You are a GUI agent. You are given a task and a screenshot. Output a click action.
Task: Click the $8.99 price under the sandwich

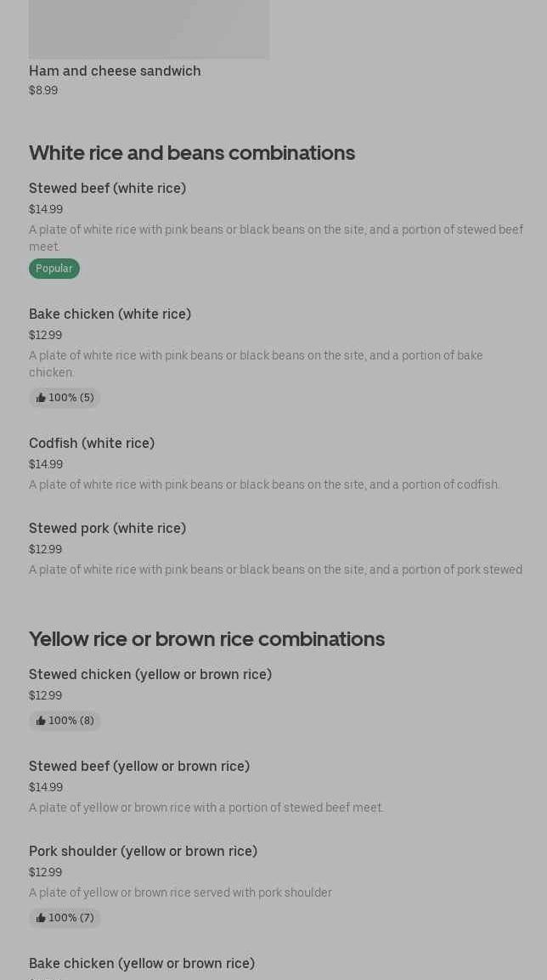(x=43, y=91)
